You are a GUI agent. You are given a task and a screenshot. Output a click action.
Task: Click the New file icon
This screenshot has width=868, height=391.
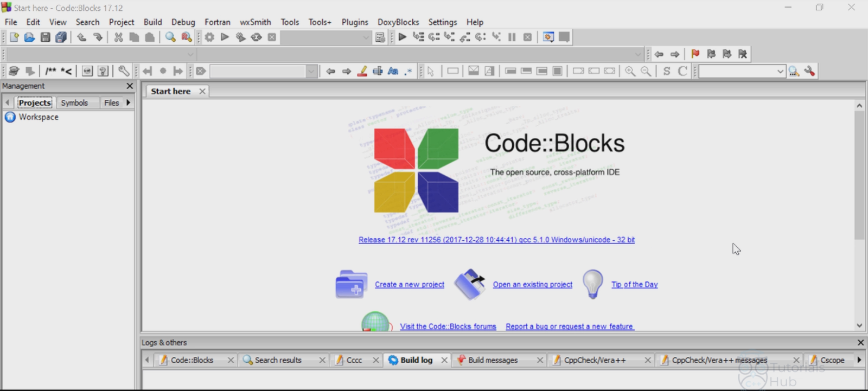point(14,37)
